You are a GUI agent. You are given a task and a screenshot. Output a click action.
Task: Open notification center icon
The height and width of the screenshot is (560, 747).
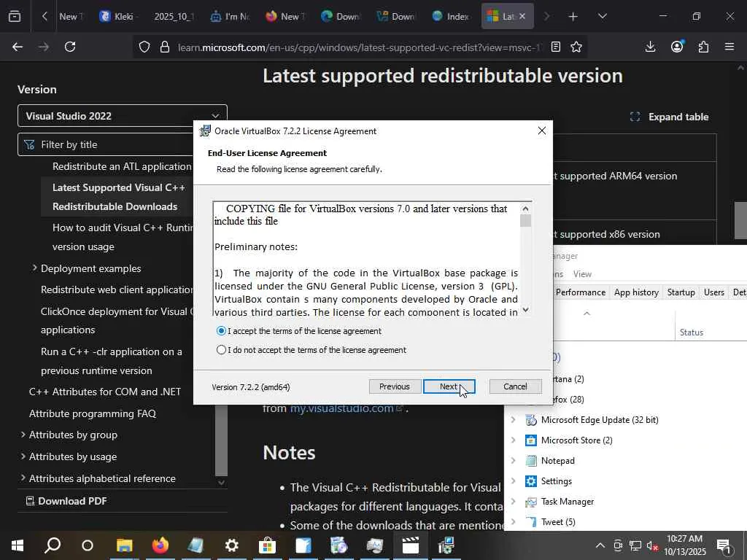click(x=724, y=545)
